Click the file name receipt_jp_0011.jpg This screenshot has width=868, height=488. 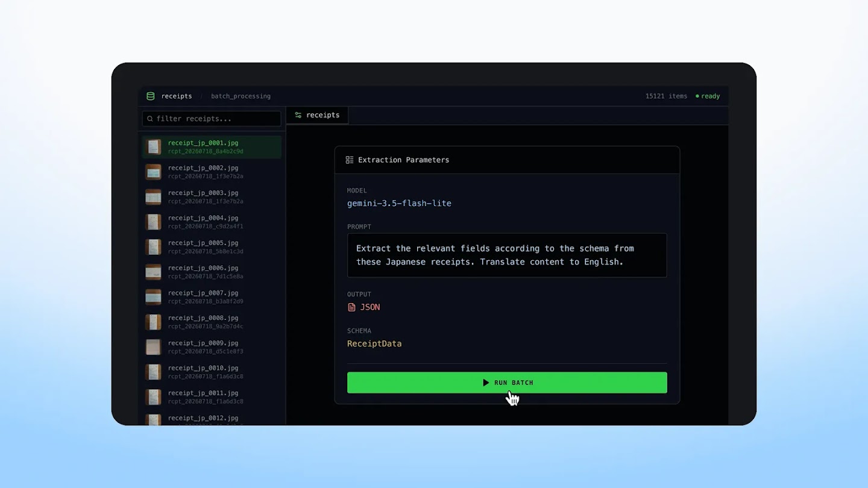pyautogui.click(x=203, y=393)
